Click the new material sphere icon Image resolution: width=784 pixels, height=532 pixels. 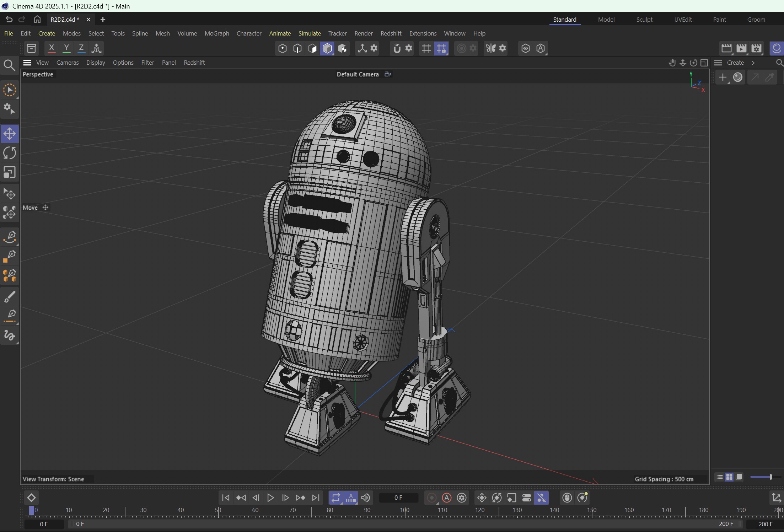click(x=738, y=77)
